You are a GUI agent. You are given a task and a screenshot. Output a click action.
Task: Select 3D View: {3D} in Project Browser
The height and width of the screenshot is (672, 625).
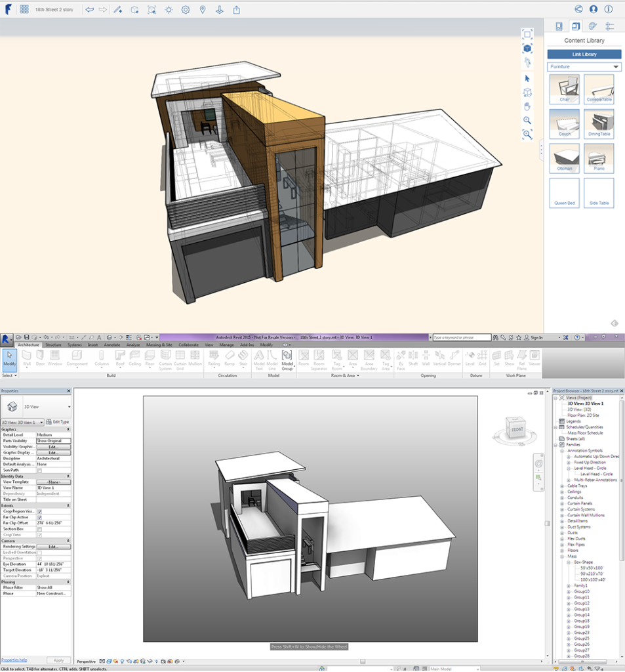coord(579,409)
